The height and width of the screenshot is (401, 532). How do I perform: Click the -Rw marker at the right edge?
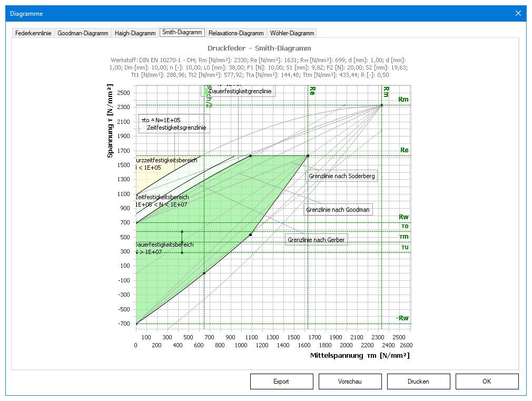tap(402, 318)
